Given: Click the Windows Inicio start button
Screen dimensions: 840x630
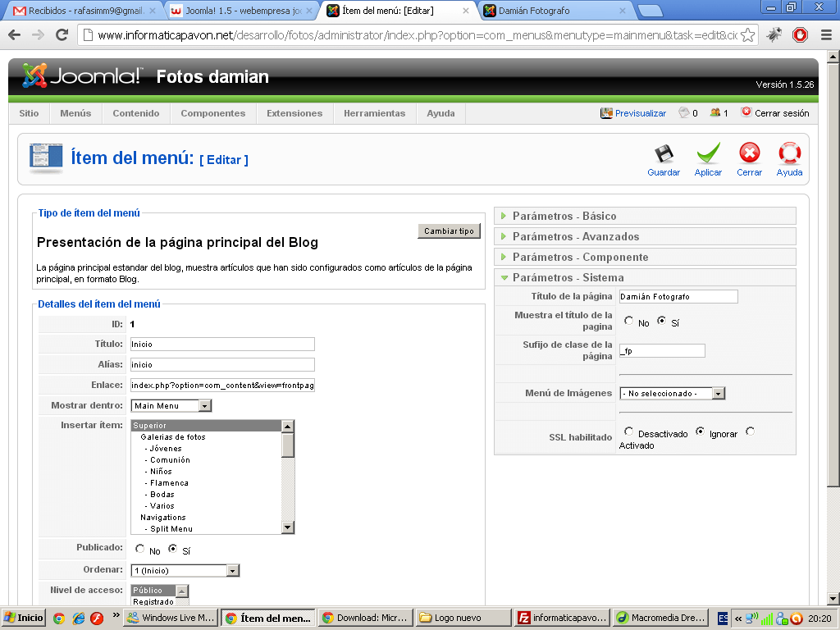Looking at the screenshot, I should point(24,618).
